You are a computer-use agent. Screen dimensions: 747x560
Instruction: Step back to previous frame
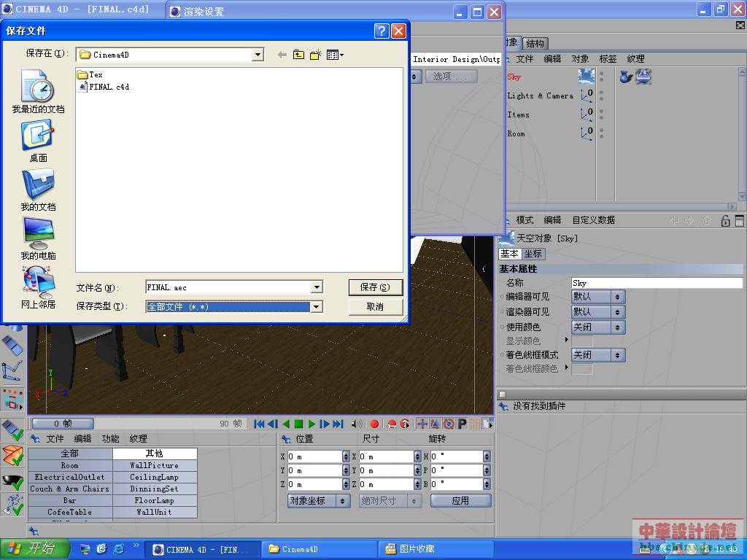(273, 424)
